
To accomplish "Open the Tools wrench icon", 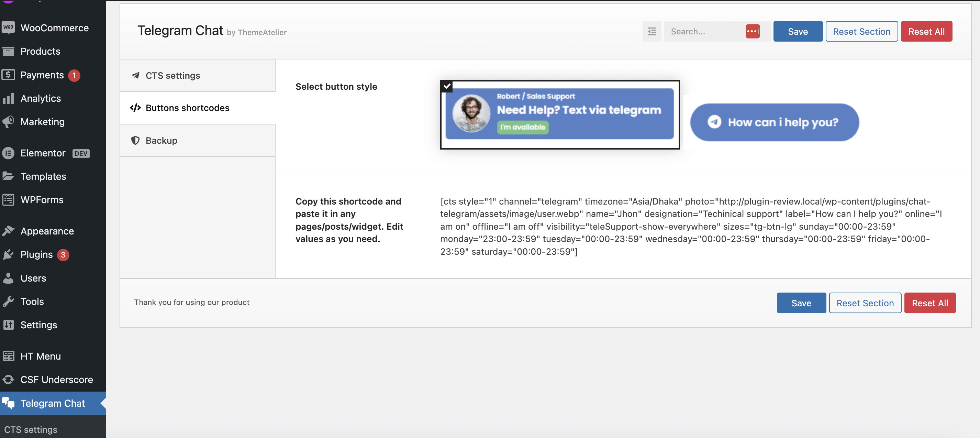I will pyautogui.click(x=9, y=302).
